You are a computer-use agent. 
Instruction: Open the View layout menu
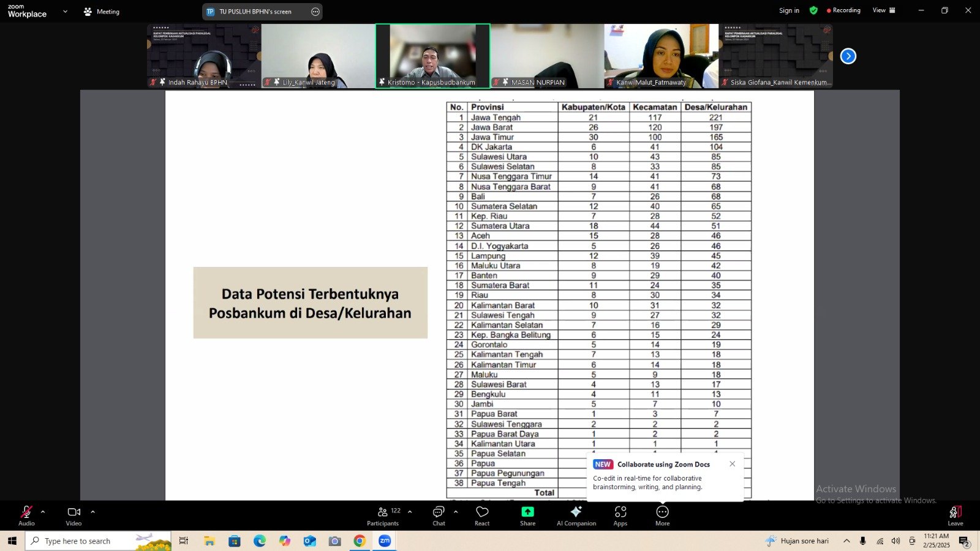884,10
